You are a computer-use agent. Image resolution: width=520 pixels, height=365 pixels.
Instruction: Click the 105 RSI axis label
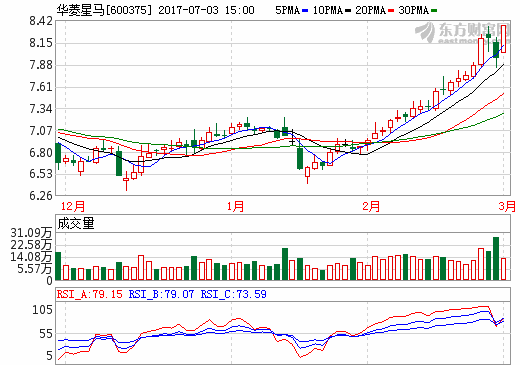[42, 310]
